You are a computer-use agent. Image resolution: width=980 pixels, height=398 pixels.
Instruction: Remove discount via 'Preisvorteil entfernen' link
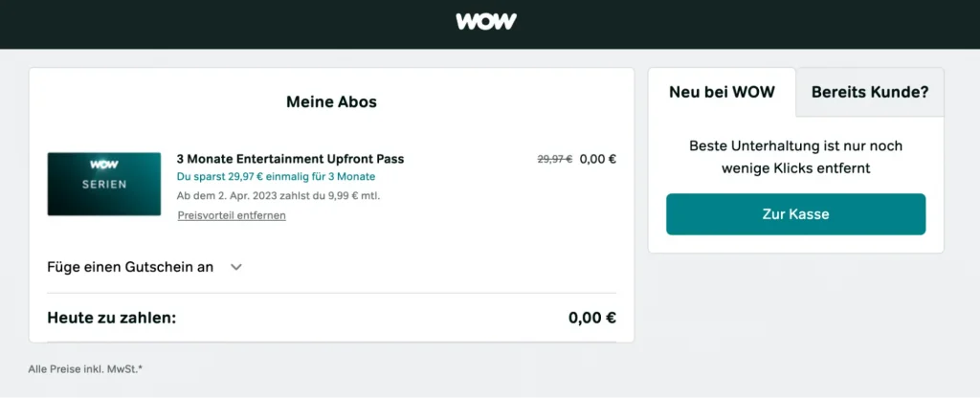click(232, 215)
